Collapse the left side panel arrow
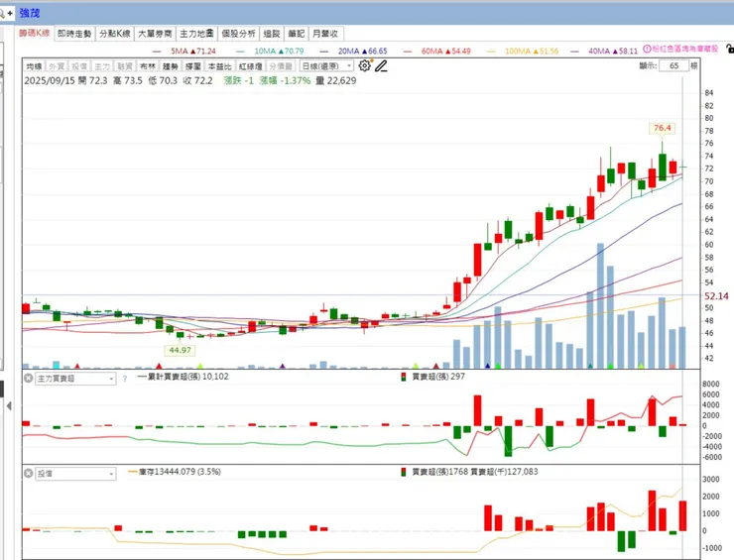Image resolution: width=734 pixels, height=560 pixels. click(9, 406)
